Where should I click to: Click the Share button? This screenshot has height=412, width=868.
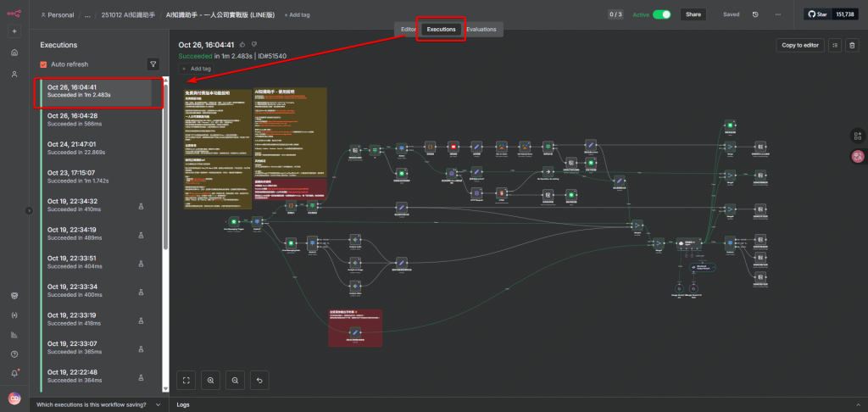pos(693,14)
